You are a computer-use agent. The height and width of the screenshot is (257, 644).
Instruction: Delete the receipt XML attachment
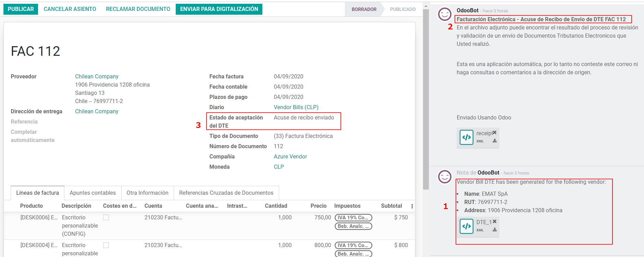pos(495,132)
